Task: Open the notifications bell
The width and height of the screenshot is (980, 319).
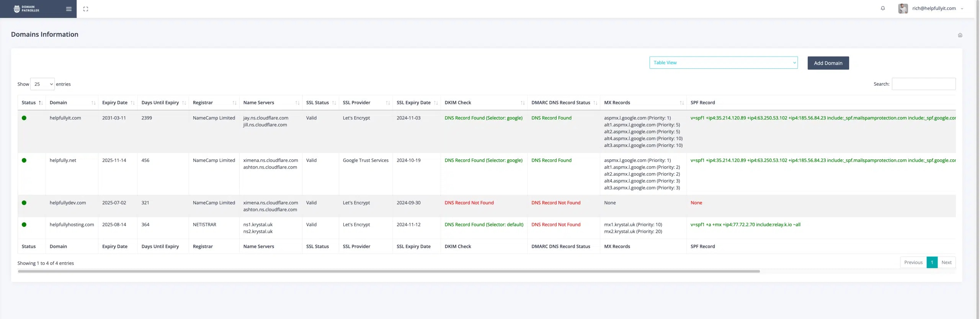Action: tap(883, 8)
